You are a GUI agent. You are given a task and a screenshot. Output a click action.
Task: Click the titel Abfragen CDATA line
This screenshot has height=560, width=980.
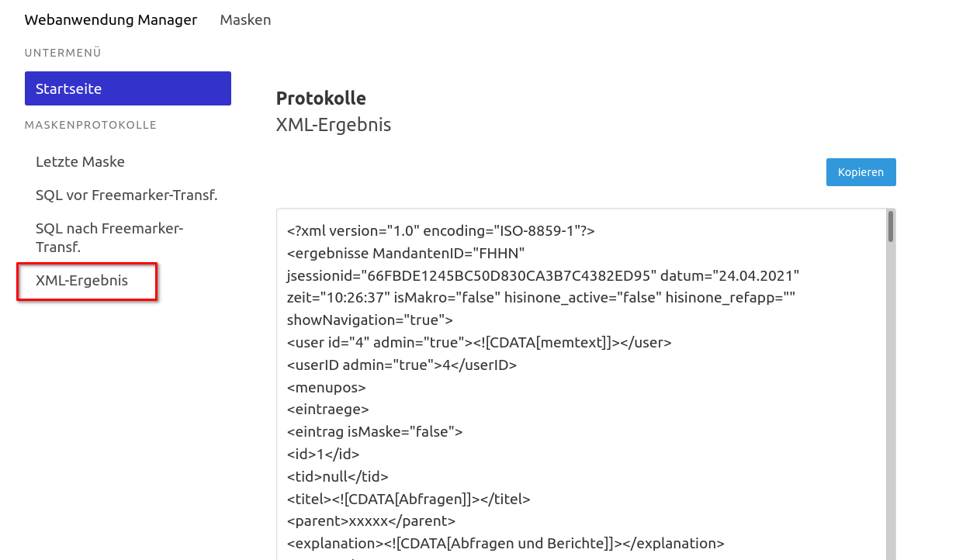[409, 499]
